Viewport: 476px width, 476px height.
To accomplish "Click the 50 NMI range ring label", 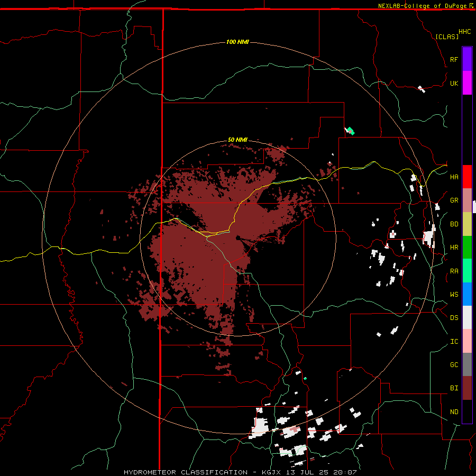I will pyautogui.click(x=237, y=140).
